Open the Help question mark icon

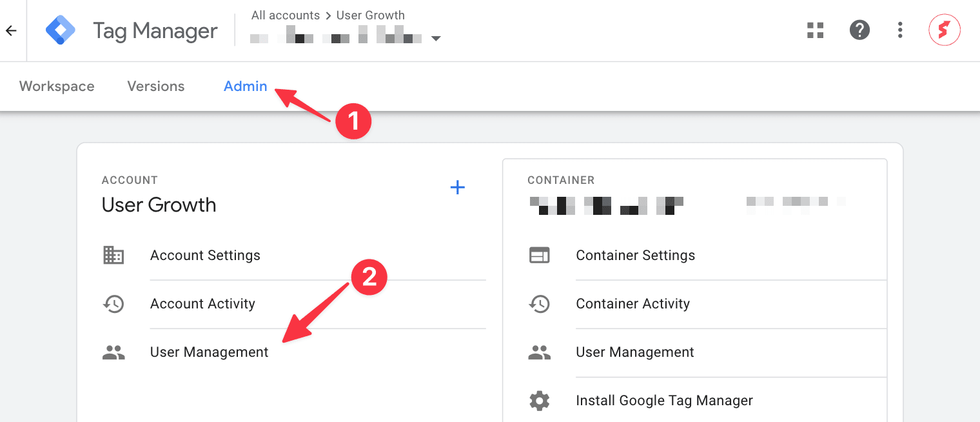tap(859, 30)
